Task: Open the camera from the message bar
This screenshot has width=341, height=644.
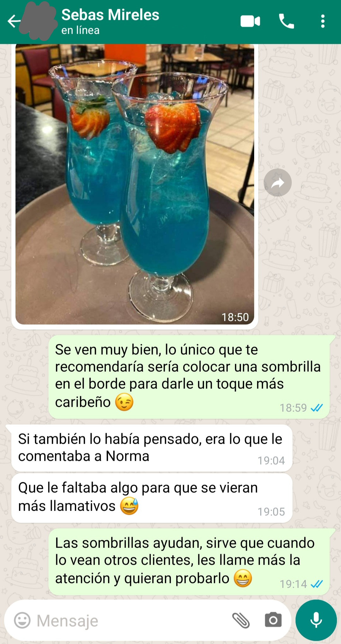Action: click(x=273, y=620)
